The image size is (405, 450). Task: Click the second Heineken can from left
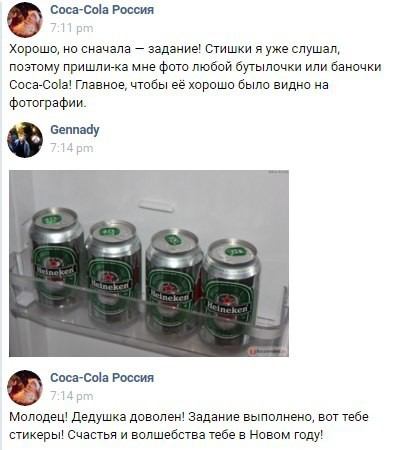[113, 270]
